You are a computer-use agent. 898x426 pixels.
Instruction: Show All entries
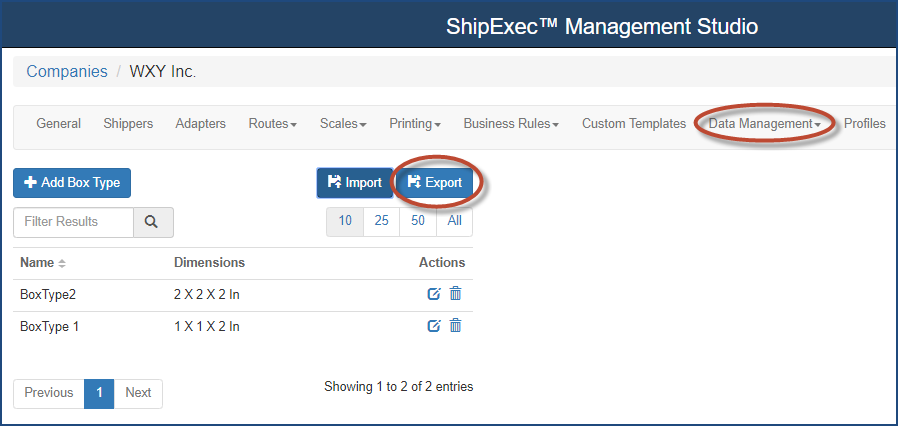(454, 221)
